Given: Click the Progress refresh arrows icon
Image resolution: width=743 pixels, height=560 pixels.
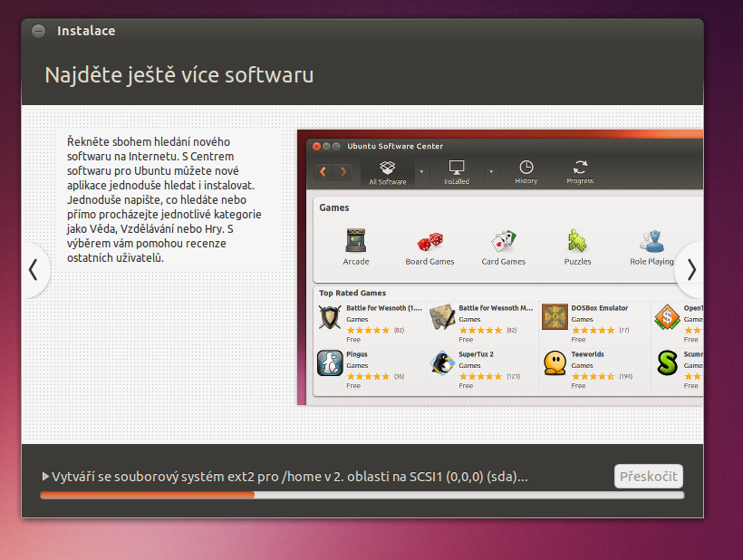Looking at the screenshot, I should (580, 168).
